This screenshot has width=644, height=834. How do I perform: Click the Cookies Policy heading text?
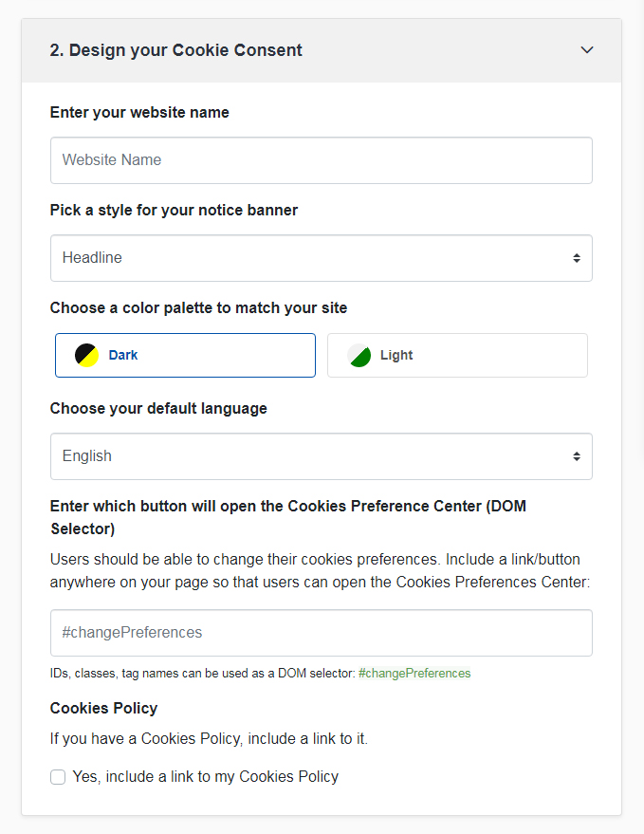[103, 708]
